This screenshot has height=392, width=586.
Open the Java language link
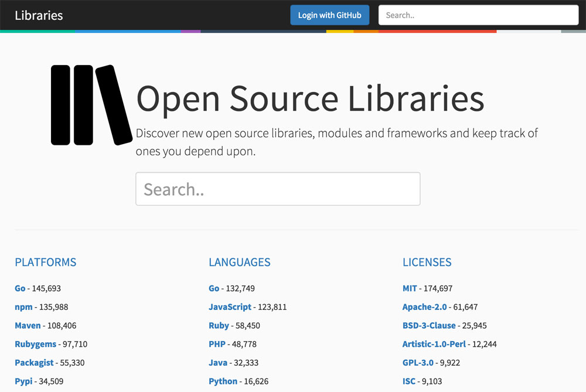click(218, 363)
